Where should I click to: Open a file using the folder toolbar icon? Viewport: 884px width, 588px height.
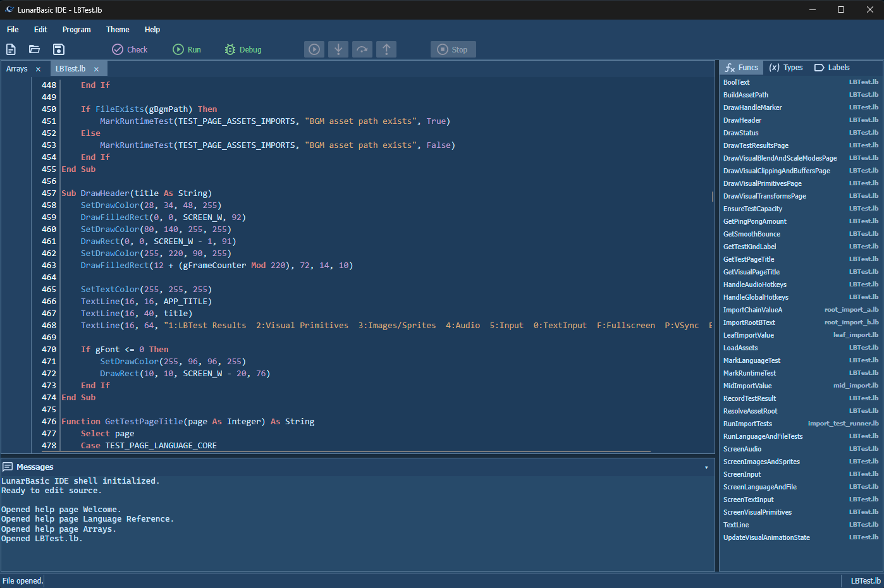pyautogui.click(x=34, y=49)
